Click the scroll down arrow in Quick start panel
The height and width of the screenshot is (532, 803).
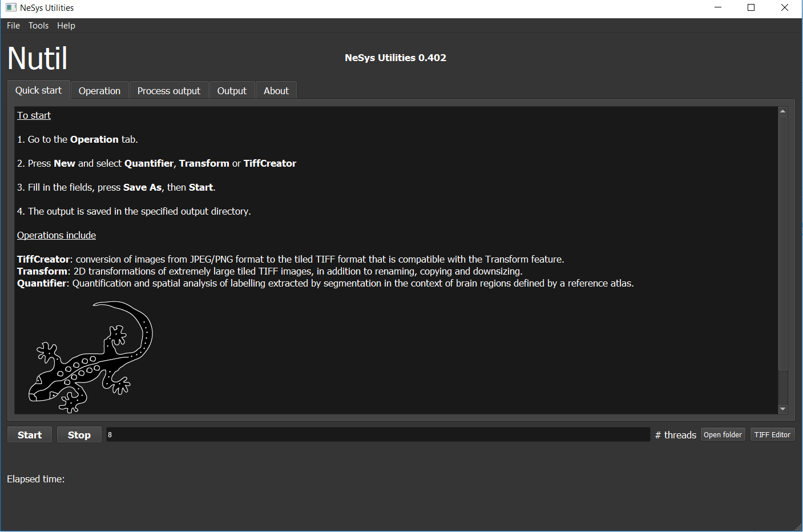(782, 409)
